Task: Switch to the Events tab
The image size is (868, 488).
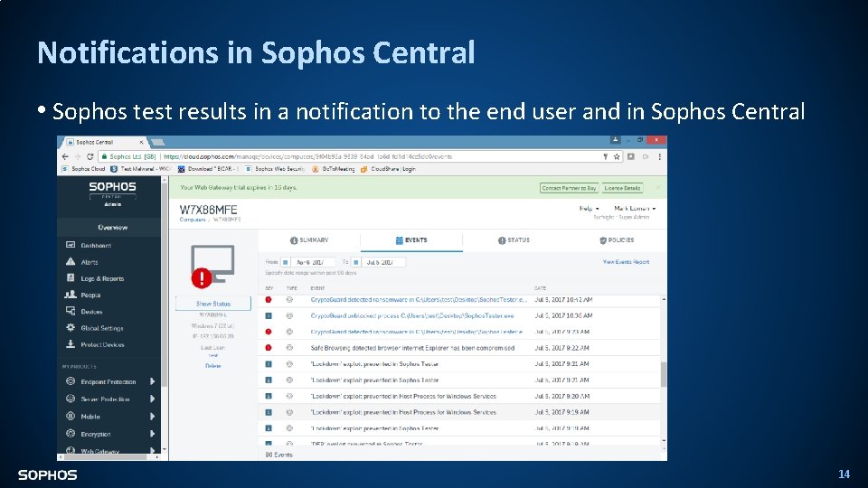Action: point(411,240)
